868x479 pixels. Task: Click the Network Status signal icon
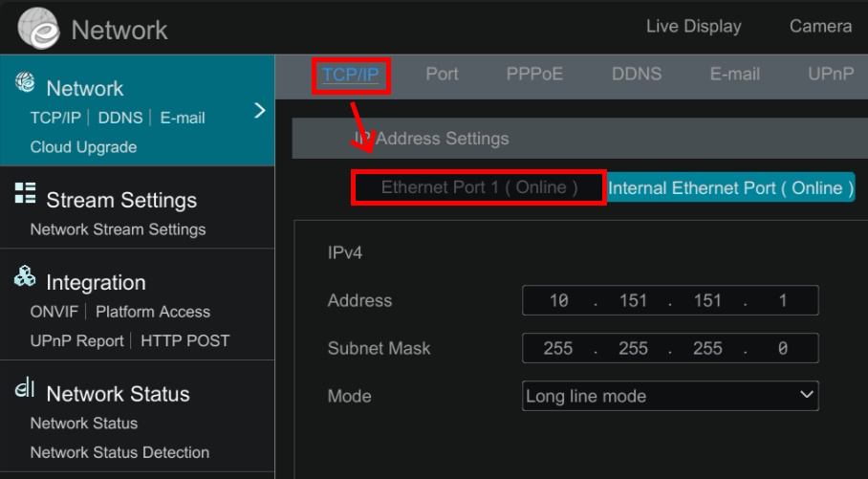pyautogui.click(x=26, y=390)
